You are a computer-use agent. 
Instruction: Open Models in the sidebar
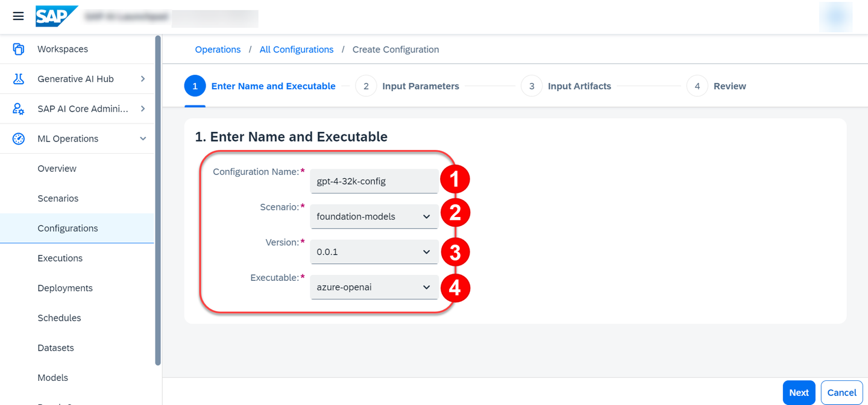pos(77,378)
